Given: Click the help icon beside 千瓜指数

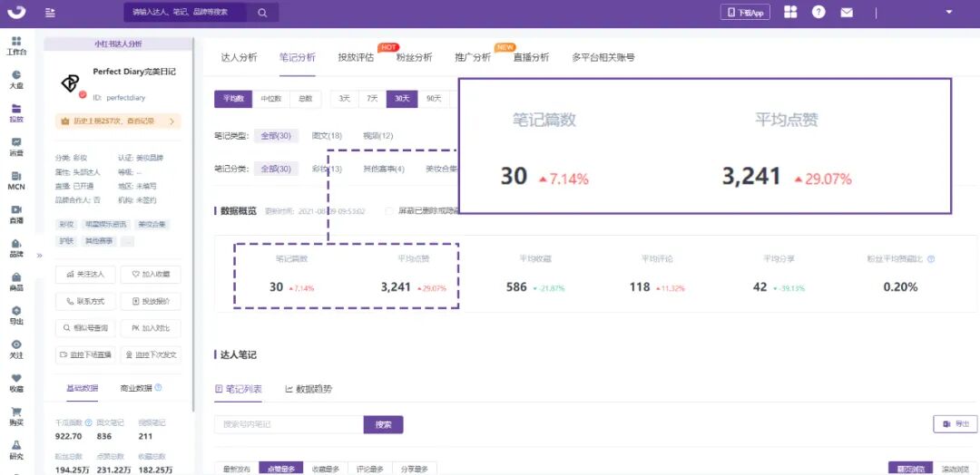Looking at the screenshot, I should (89, 422).
